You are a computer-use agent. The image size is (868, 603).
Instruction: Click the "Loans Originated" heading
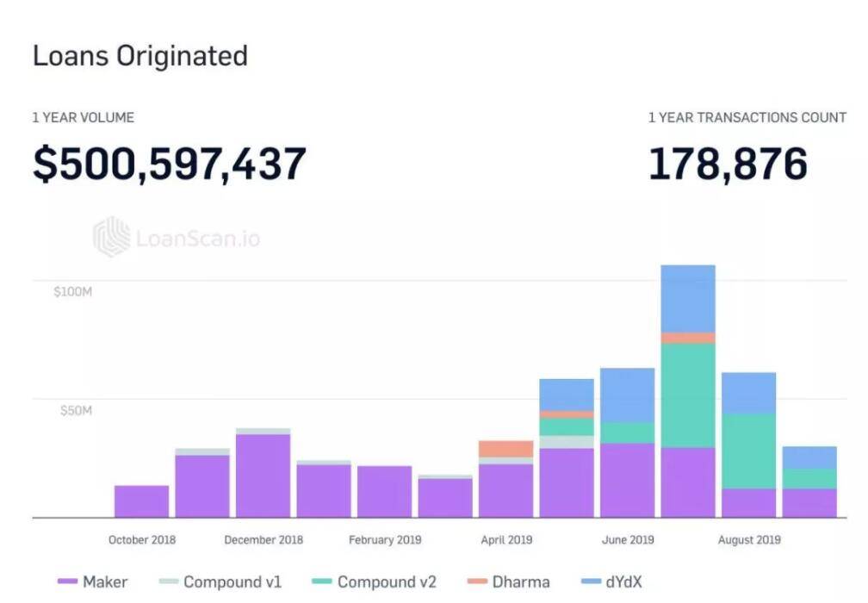point(140,56)
